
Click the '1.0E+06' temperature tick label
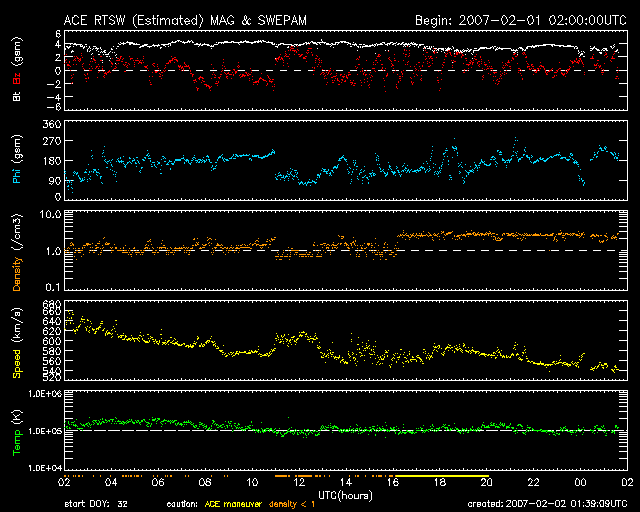[x=45, y=394]
